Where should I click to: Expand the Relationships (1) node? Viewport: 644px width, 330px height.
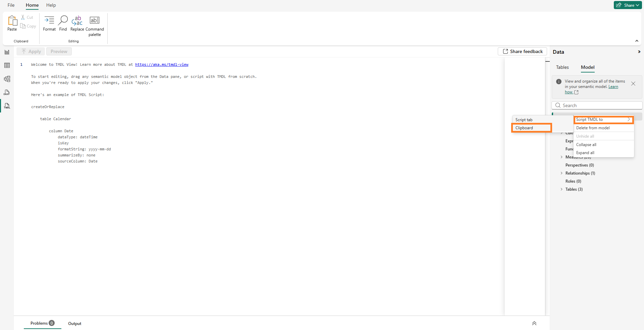click(x=561, y=173)
